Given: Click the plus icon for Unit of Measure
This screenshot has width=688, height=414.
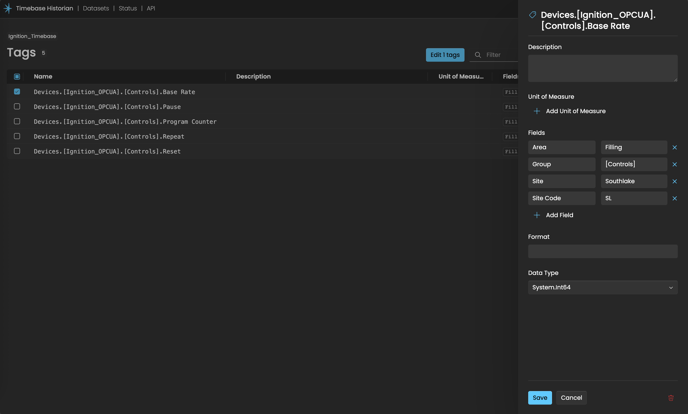Looking at the screenshot, I should 537,111.
